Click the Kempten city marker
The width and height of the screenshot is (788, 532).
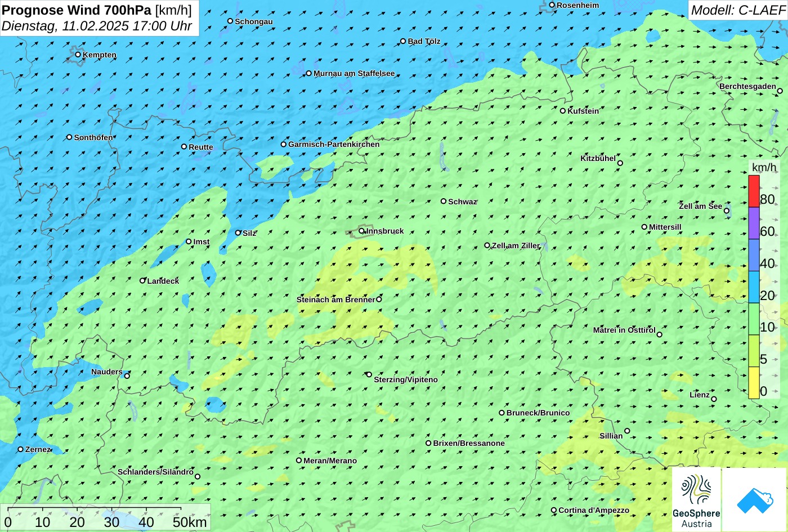coord(78,55)
